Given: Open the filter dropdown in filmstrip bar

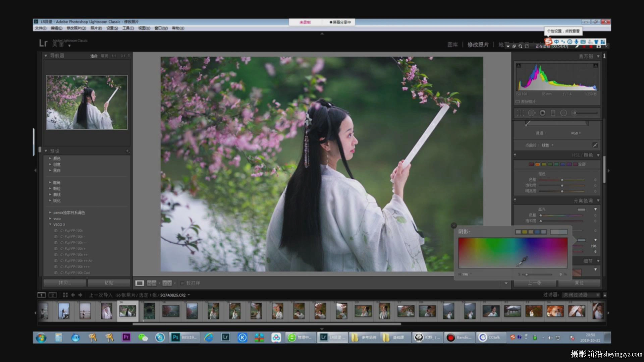Looking at the screenshot, I should coord(581,295).
